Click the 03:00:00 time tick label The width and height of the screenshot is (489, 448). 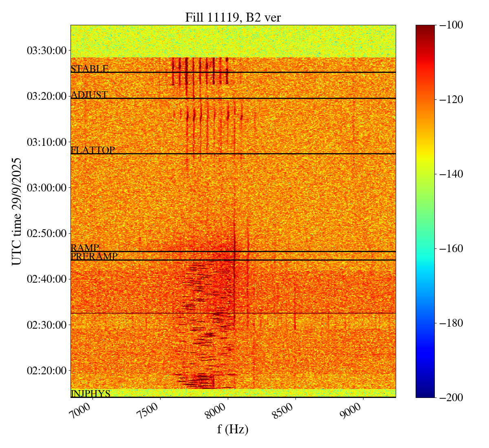(46, 188)
